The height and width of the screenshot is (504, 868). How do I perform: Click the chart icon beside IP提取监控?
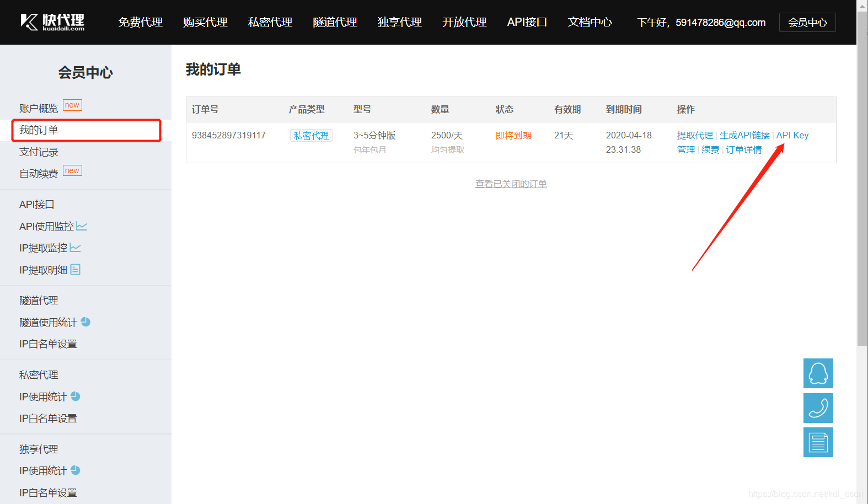[76, 248]
